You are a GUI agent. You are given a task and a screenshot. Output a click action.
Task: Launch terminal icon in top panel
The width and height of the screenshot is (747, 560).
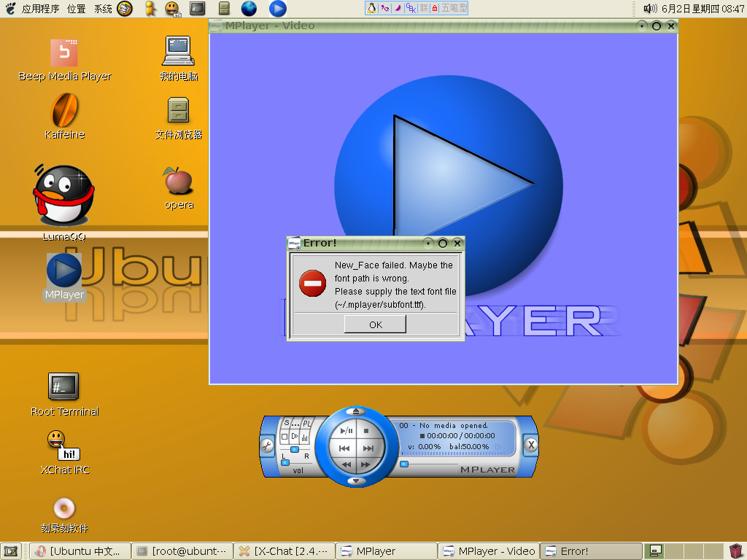click(197, 8)
